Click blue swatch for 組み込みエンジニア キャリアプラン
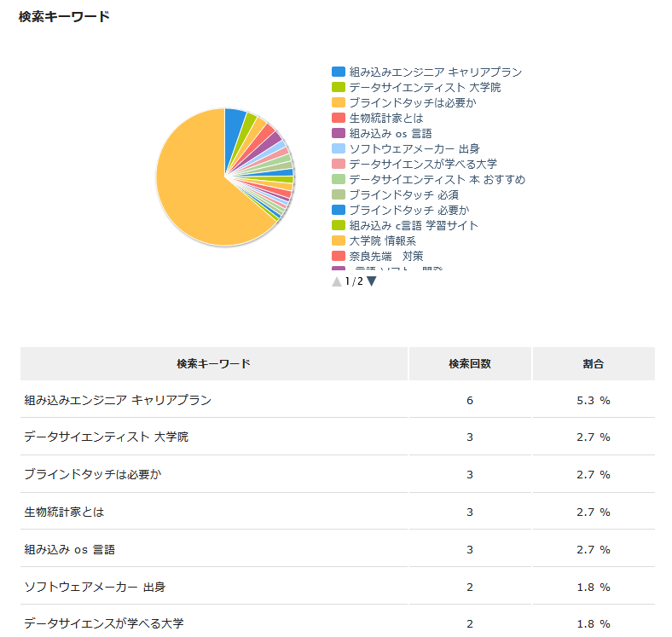Screen dimensions: 672x637 339,72
